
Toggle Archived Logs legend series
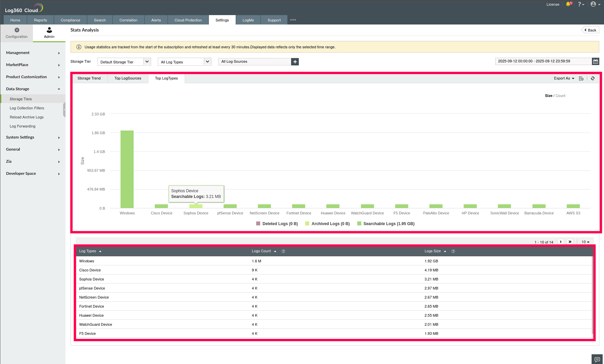tap(327, 224)
